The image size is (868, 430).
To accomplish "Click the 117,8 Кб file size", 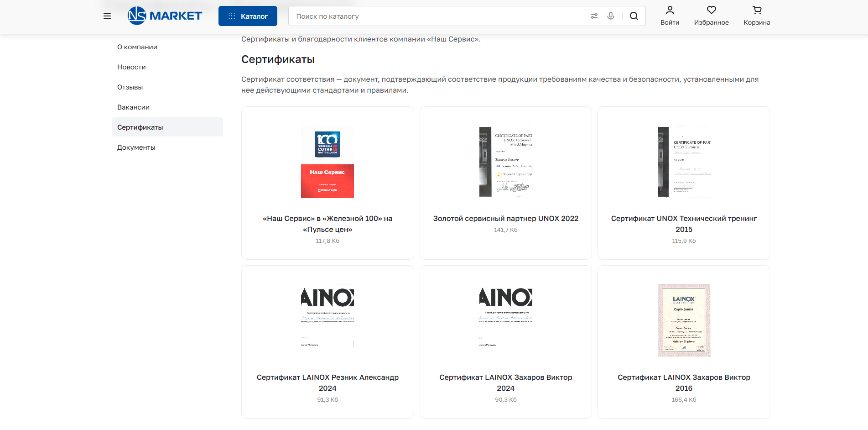I will (327, 241).
